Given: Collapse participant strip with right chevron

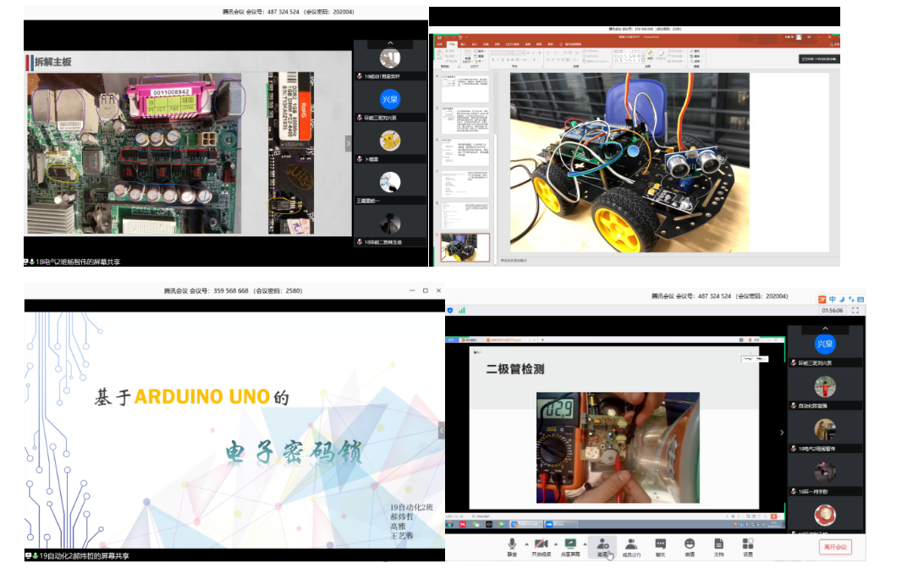Looking at the screenshot, I should click(x=782, y=433).
